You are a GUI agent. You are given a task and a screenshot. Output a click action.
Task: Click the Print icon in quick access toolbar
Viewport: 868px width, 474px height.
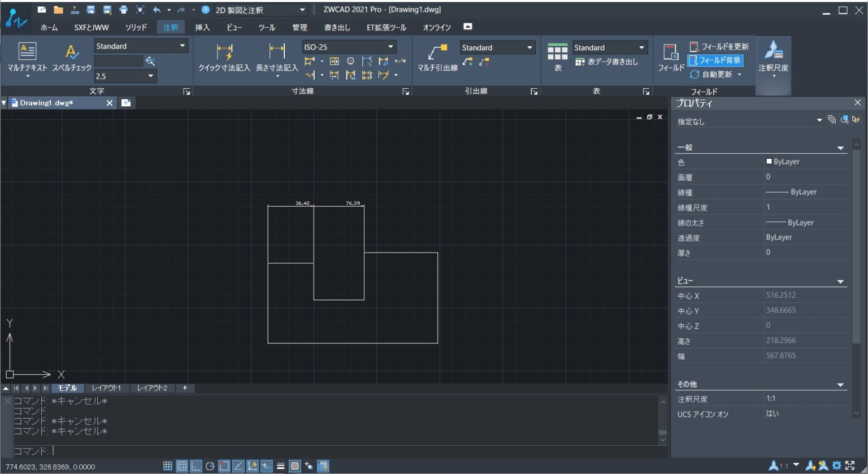[123, 10]
